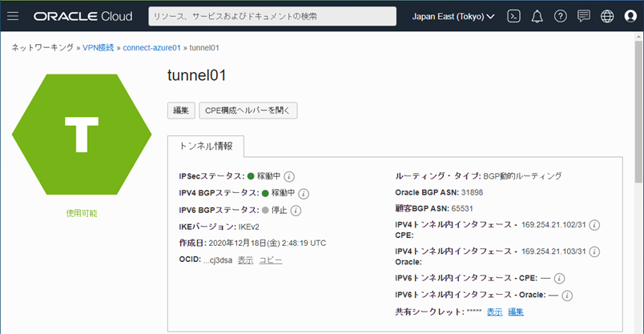The width and height of the screenshot is (644, 334).
Task: Open the help question mark menu
Action: tap(560, 16)
